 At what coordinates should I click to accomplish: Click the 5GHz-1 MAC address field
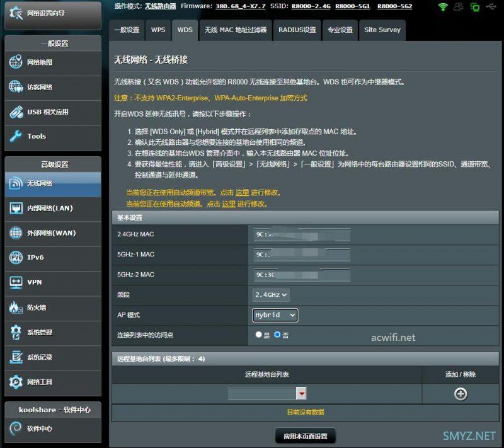(302, 255)
